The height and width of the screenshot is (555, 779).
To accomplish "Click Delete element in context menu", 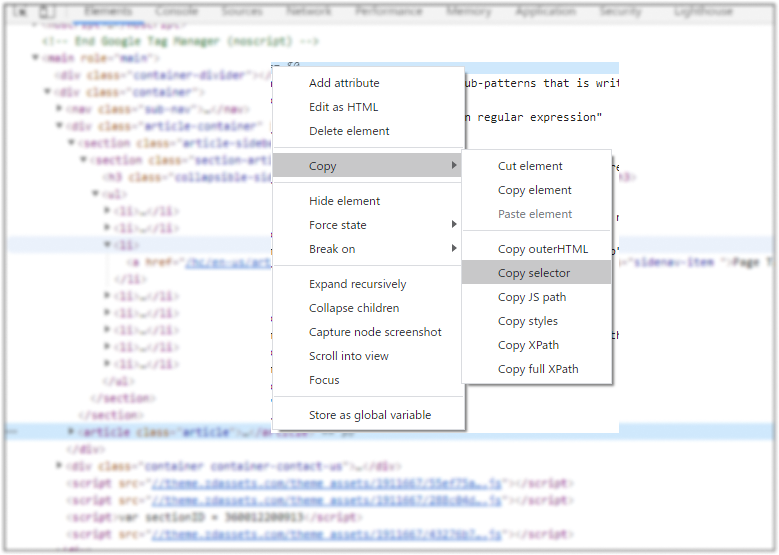I will pos(349,131).
